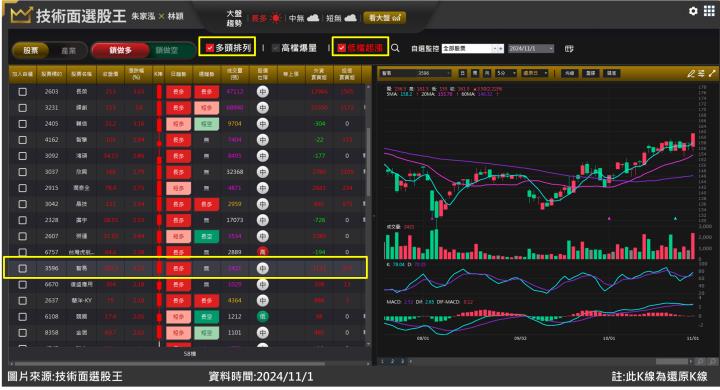Click the valuation circle for stock 8358

coord(262,333)
